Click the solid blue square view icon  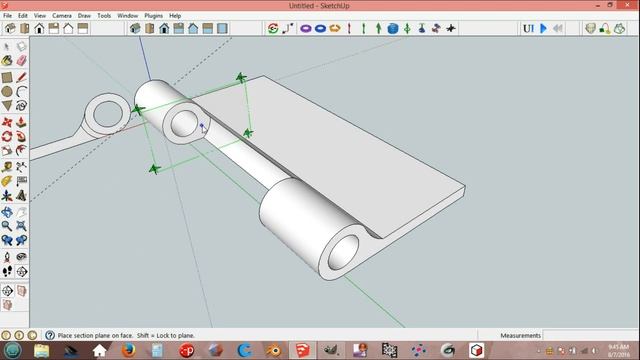coord(222,28)
